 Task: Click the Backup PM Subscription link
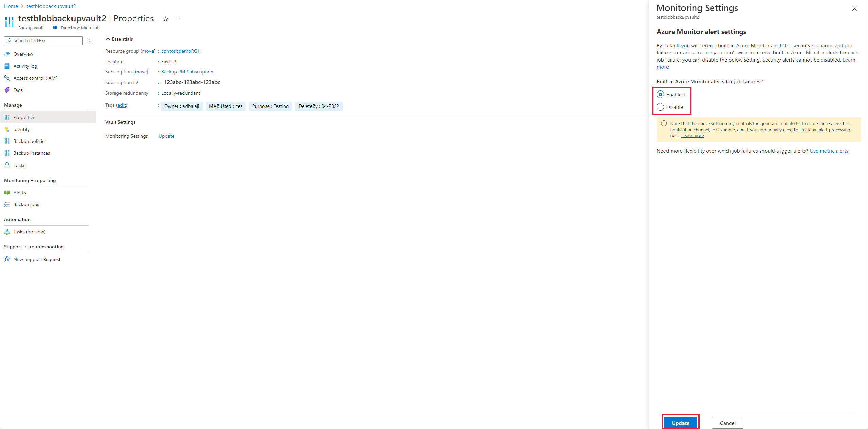pos(187,72)
